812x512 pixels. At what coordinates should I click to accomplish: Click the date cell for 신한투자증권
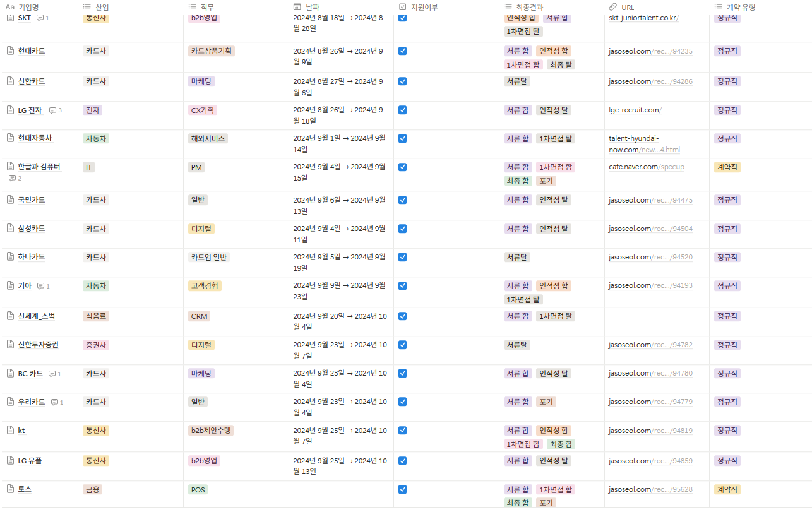click(341, 350)
